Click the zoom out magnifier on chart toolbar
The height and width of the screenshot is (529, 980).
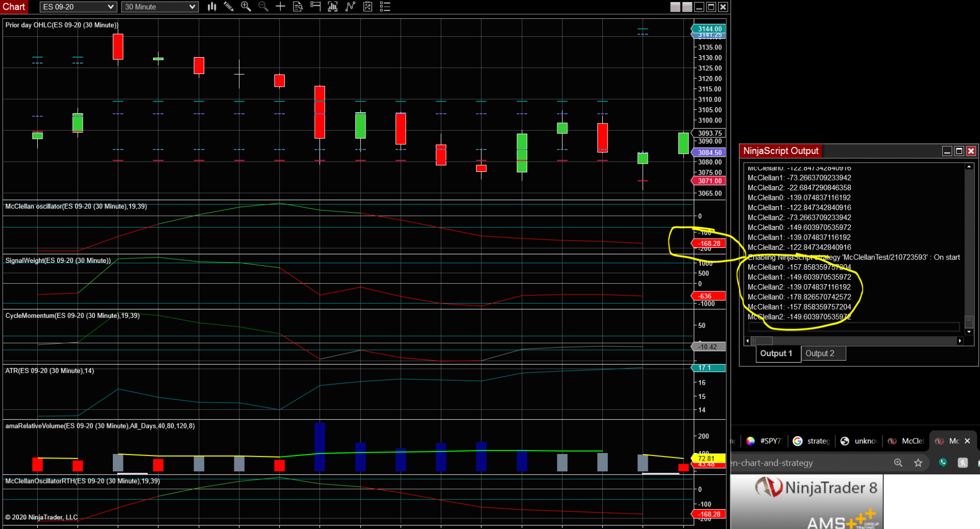263,7
